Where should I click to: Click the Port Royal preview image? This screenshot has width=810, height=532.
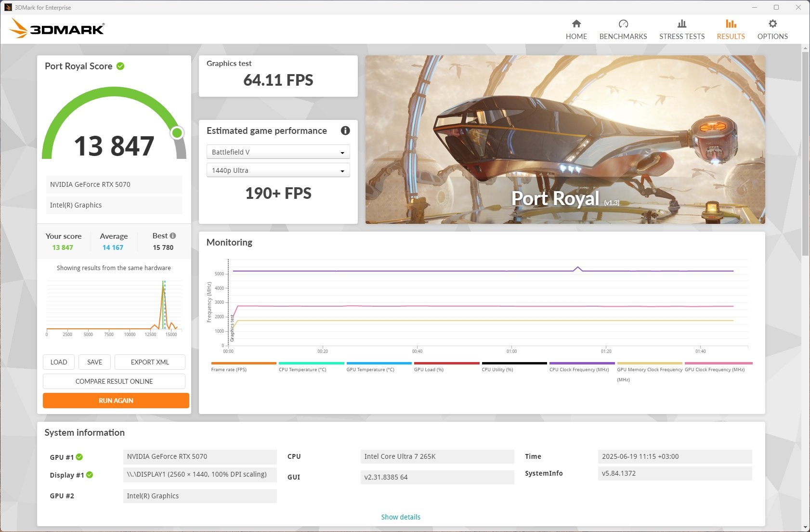[x=565, y=140]
